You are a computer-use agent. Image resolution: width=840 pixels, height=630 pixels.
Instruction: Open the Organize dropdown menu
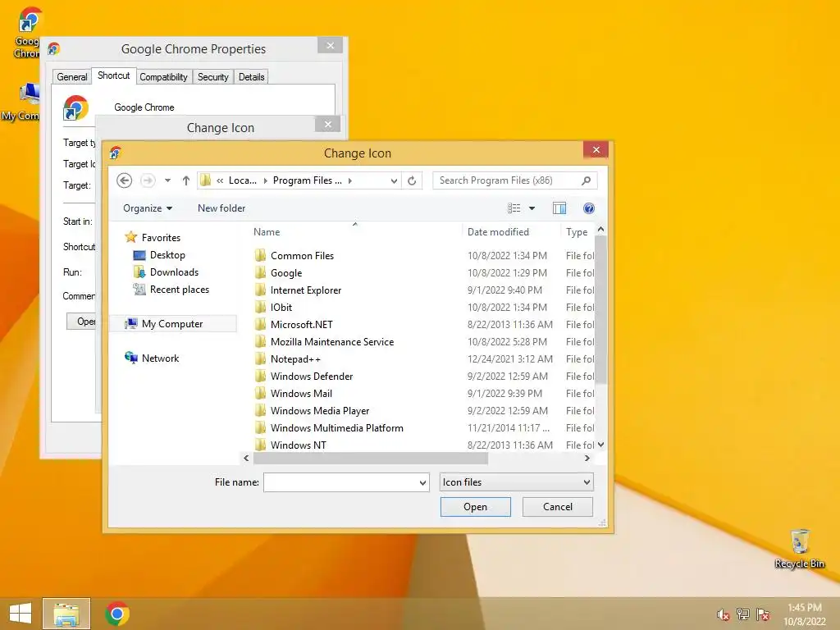click(x=148, y=208)
